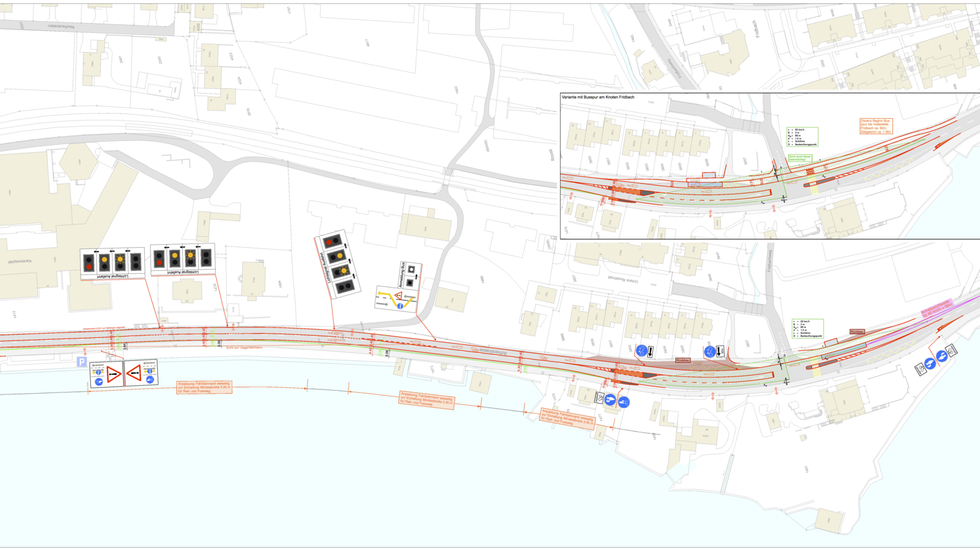Image resolution: width=980 pixels, height=551 pixels.
Task: Click 'Untere Roostmatt' street label
Action: pyautogui.click(x=623, y=280)
